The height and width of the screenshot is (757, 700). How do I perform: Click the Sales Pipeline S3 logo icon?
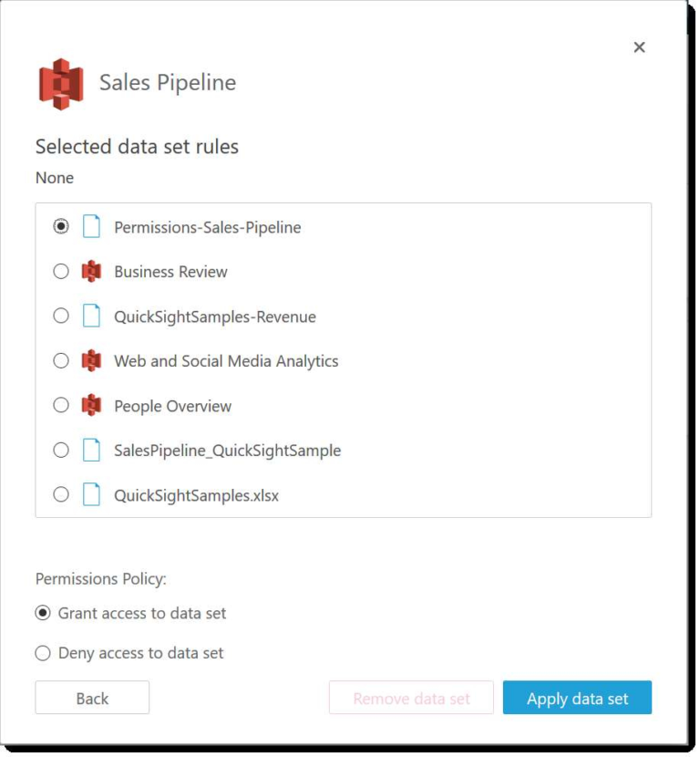coord(61,84)
